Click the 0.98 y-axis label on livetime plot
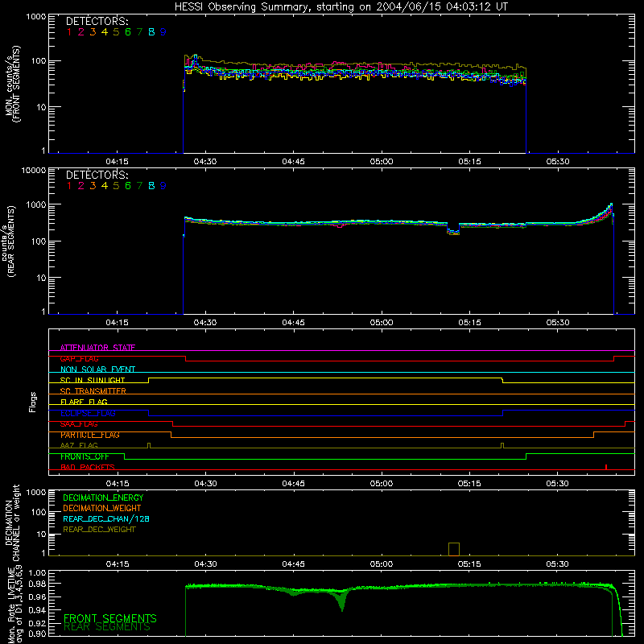This screenshot has width=644, height=644. pyautogui.click(x=37, y=584)
